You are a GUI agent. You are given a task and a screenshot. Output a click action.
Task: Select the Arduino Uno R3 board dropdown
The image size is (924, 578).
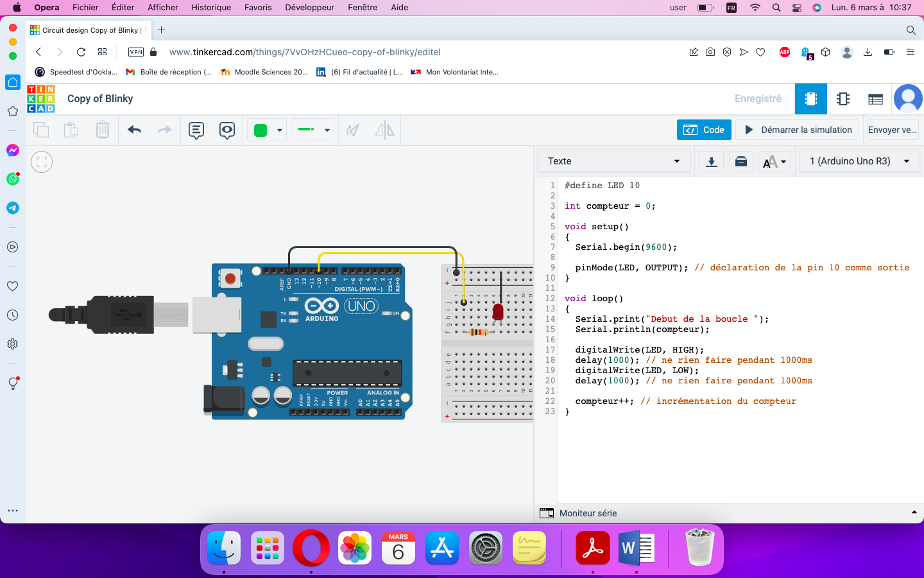(x=860, y=161)
